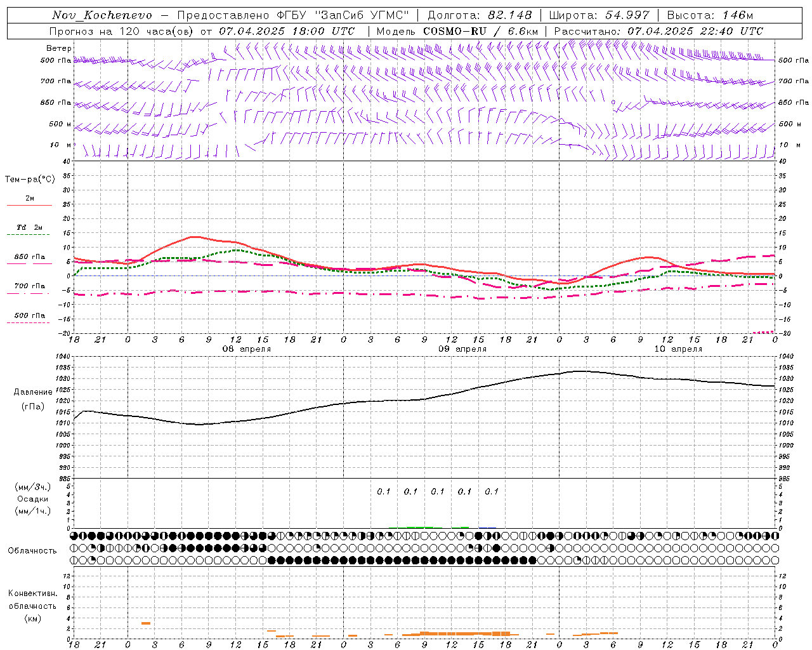This screenshot has width=812, height=650.
Task: Click 'Прогноз на 120 часа(ов)' forecast start text
Action: tap(121, 31)
